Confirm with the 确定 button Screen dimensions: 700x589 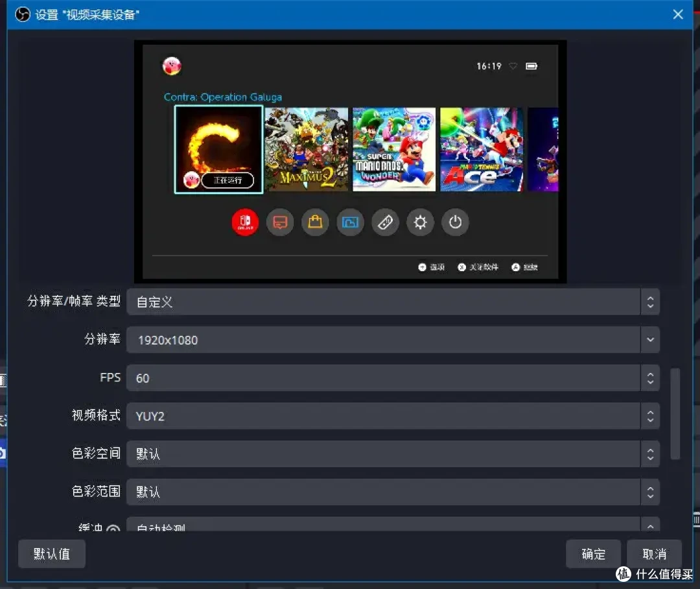[593, 554]
